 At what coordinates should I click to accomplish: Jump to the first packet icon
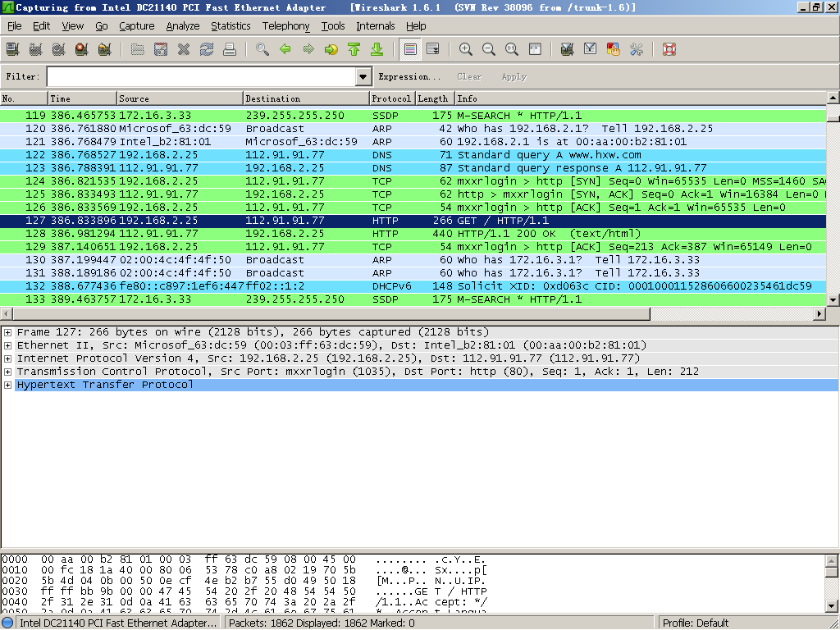354,50
